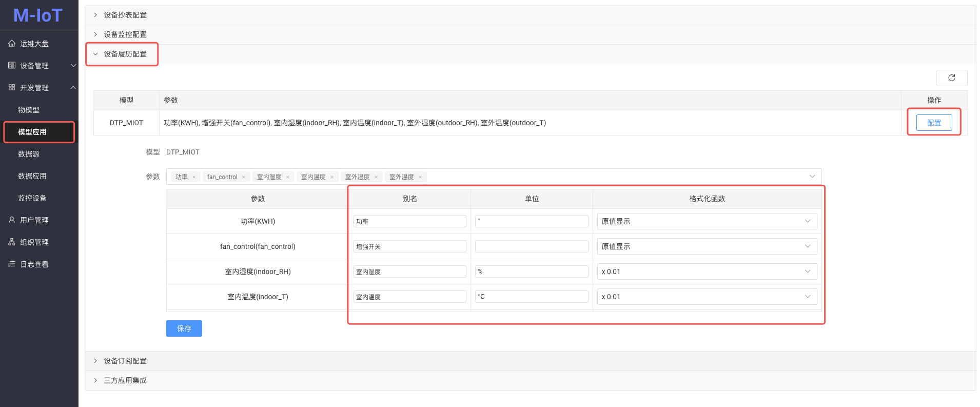Image resolution: width=980 pixels, height=407 pixels.
Task: Remove the 室外温度 parameter tag
Action: click(x=420, y=177)
